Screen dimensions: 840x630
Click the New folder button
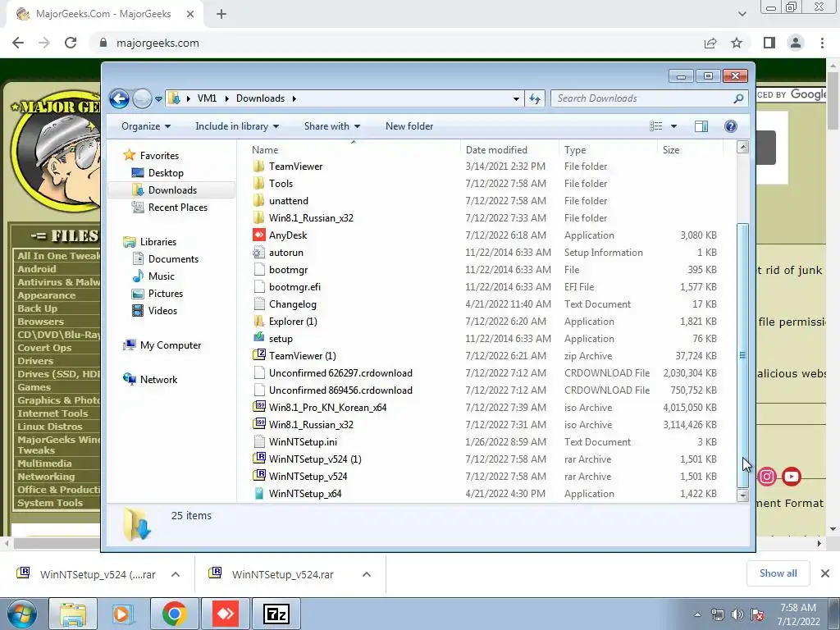pyautogui.click(x=409, y=126)
